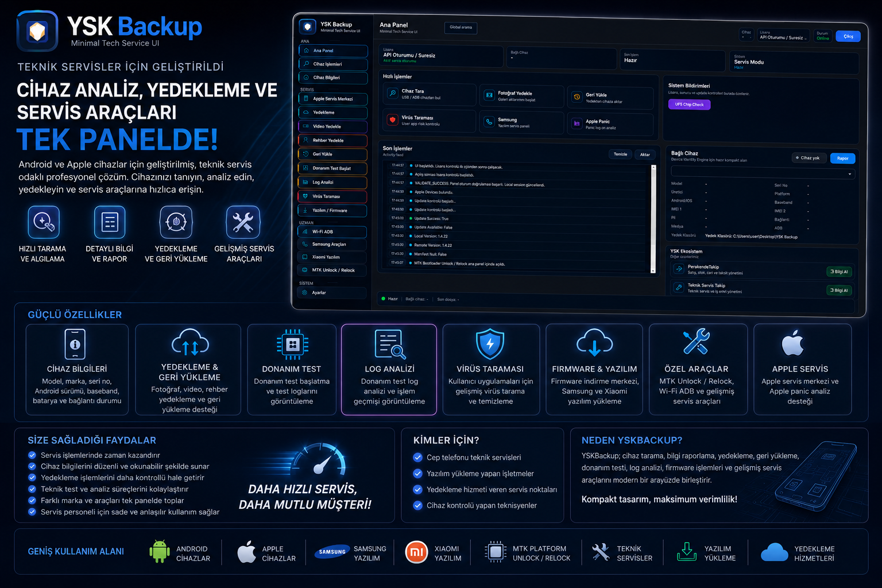Click the red icon on the Virüs Taraması quick card
The image size is (882, 588).
pos(393,120)
